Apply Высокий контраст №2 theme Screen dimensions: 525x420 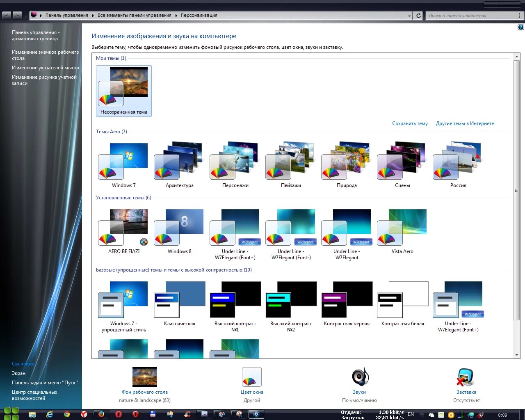pyautogui.click(x=291, y=307)
